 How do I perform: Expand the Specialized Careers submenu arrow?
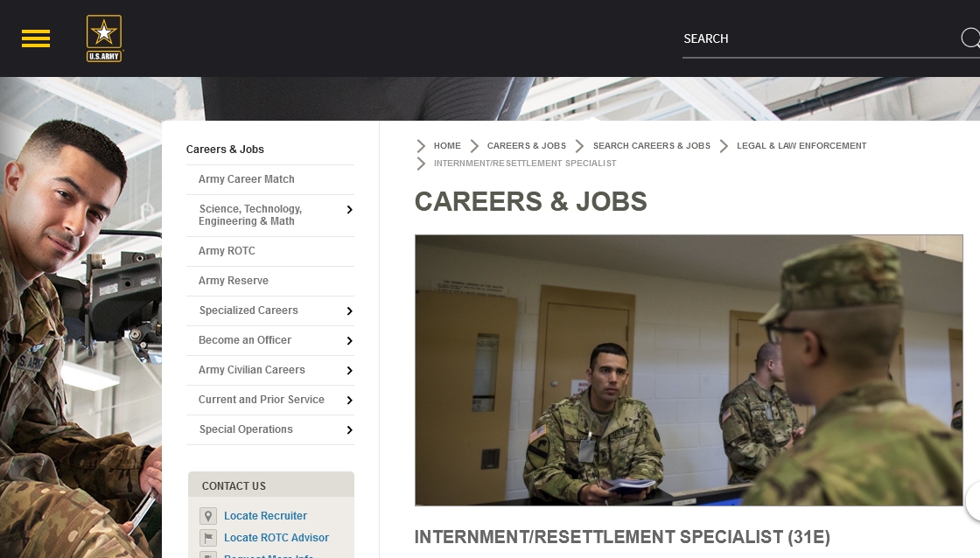349,311
